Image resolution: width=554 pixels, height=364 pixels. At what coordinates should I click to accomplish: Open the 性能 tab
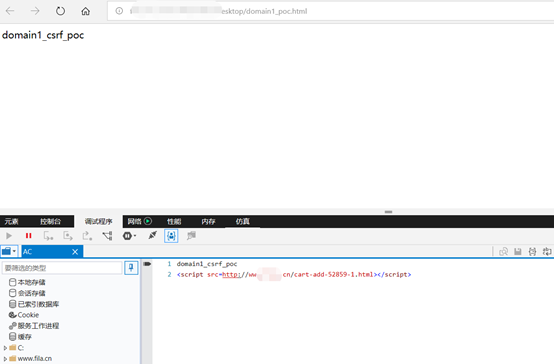pyautogui.click(x=174, y=222)
